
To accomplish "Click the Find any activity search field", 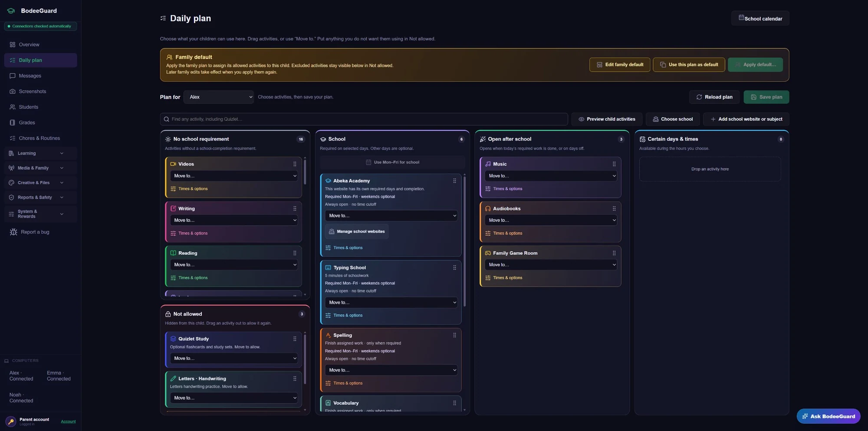I will coord(364,119).
